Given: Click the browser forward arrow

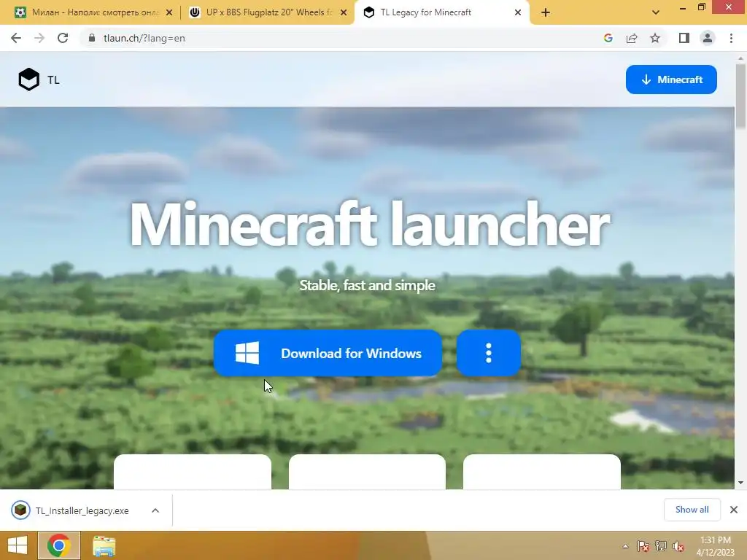Looking at the screenshot, I should pyautogui.click(x=39, y=38).
